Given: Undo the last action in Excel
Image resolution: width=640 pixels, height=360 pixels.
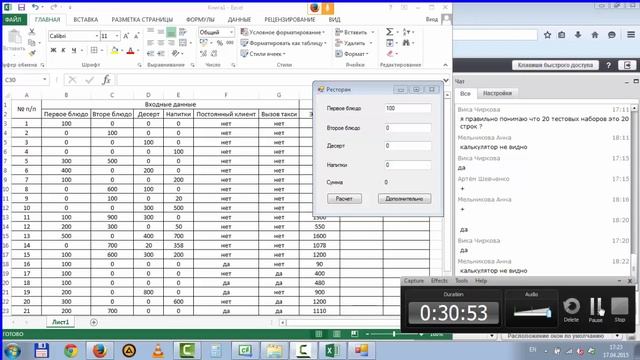Looking at the screenshot, I should pos(35,7).
